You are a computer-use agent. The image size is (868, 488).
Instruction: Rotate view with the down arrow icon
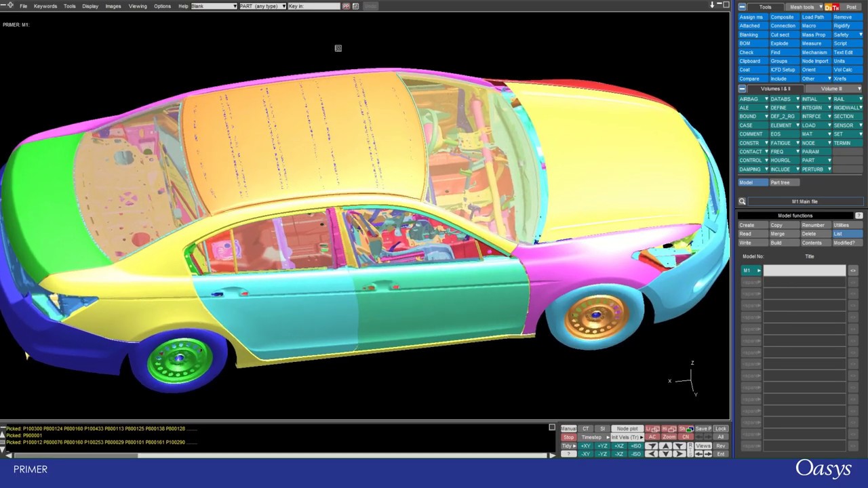point(665,453)
